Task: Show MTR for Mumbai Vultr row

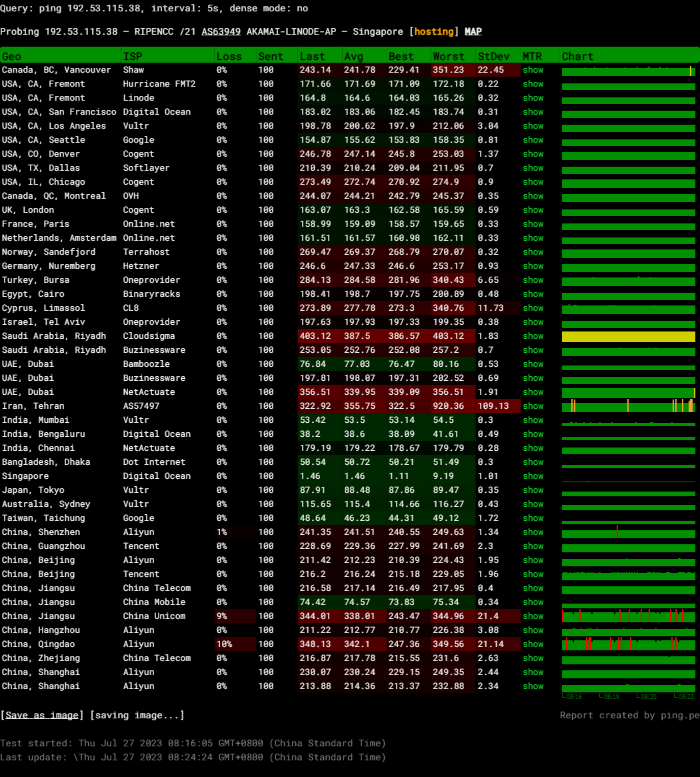Action: point(533,420)
